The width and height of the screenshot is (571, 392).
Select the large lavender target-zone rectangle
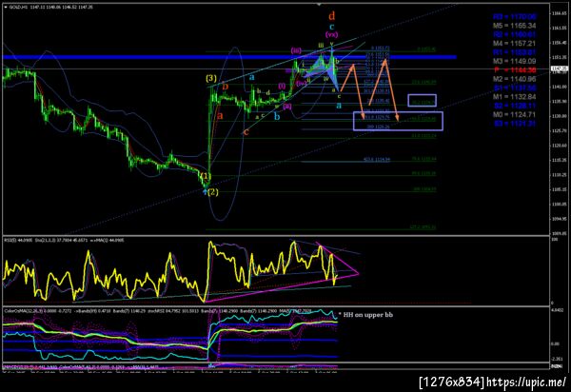[x=398, y=121]
